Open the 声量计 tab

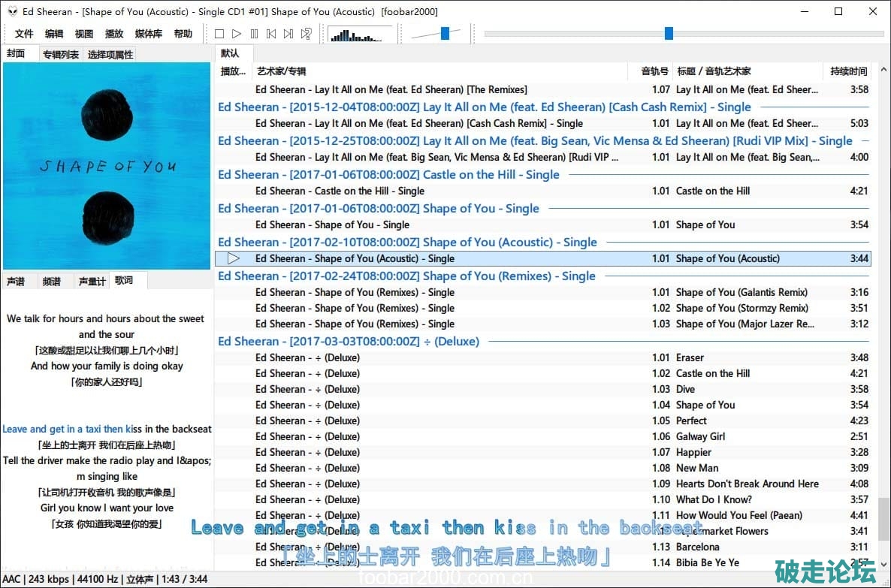(92, 281)
